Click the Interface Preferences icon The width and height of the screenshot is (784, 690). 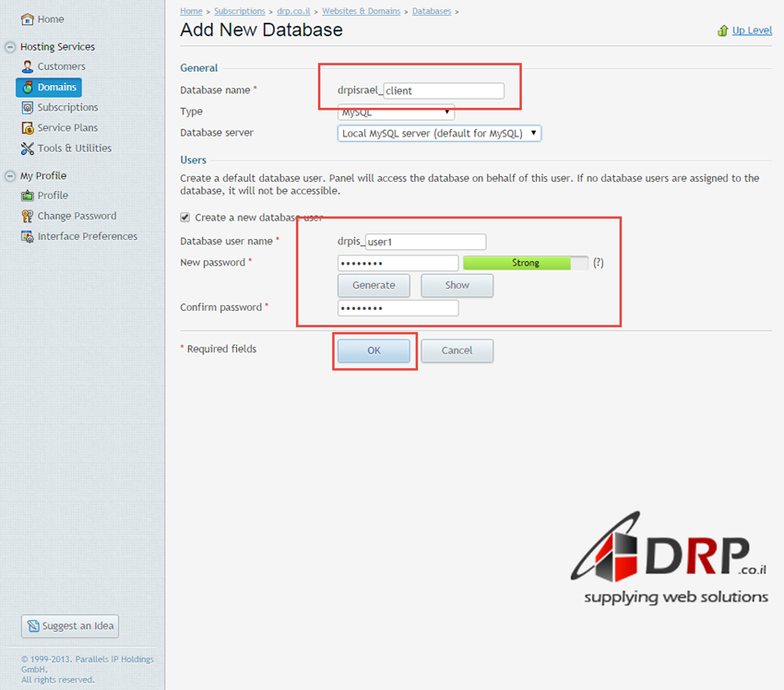click(28, 237)
